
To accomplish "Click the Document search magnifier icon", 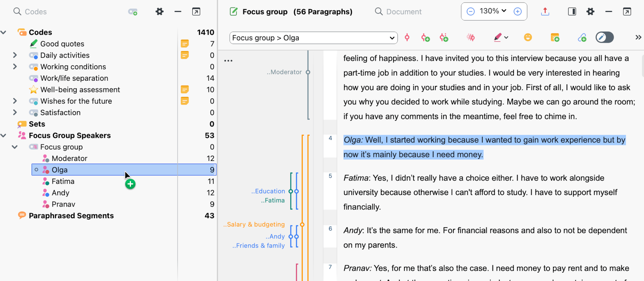I will tap(379, 12).
